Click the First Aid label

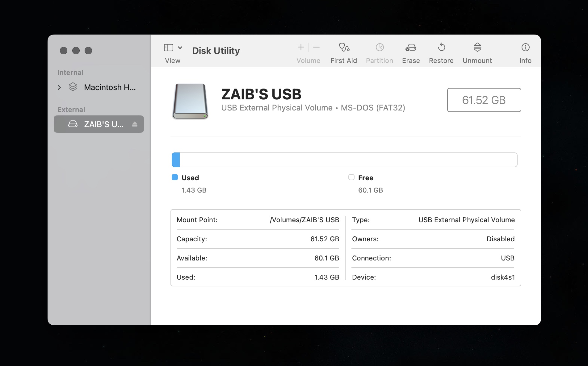(x=344, y=61)
